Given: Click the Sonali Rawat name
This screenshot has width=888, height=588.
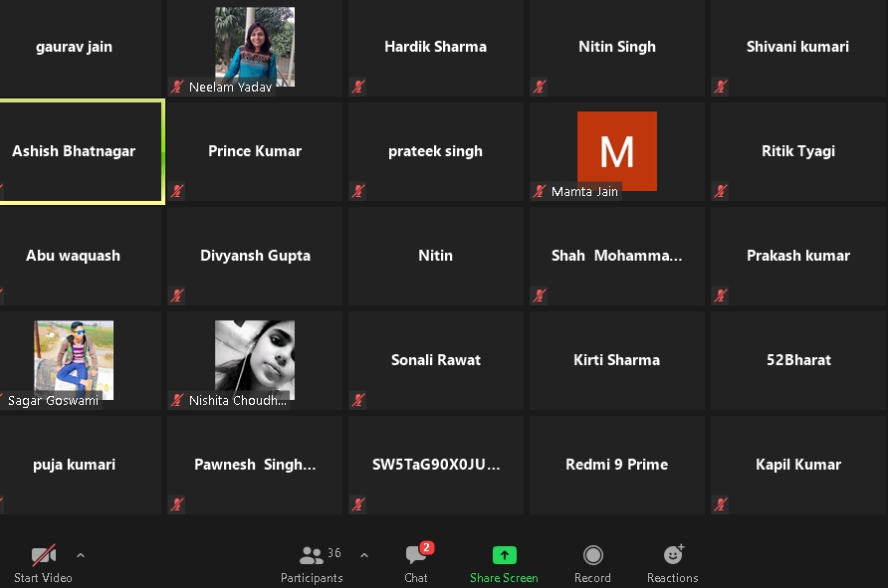Looking at the screenshot, I should 435,360.
